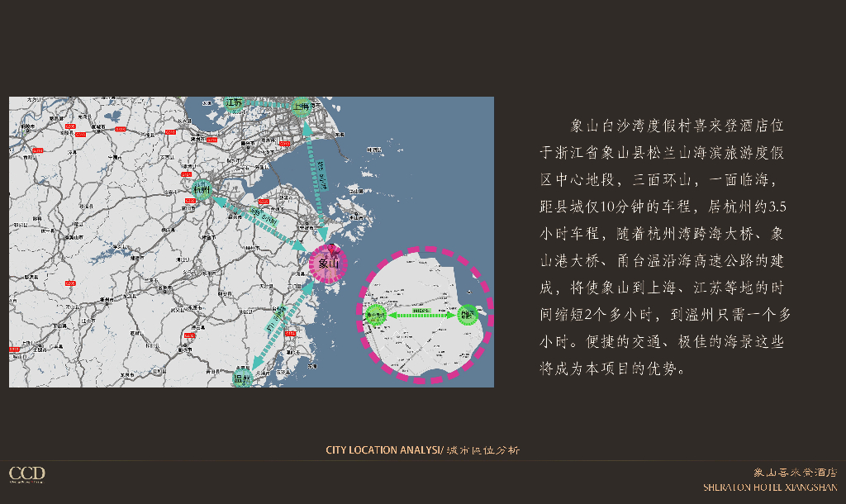The image size is (846, 504).
Task: Click the green Shanghai (上海) city marker
Action: pos(302,106)
